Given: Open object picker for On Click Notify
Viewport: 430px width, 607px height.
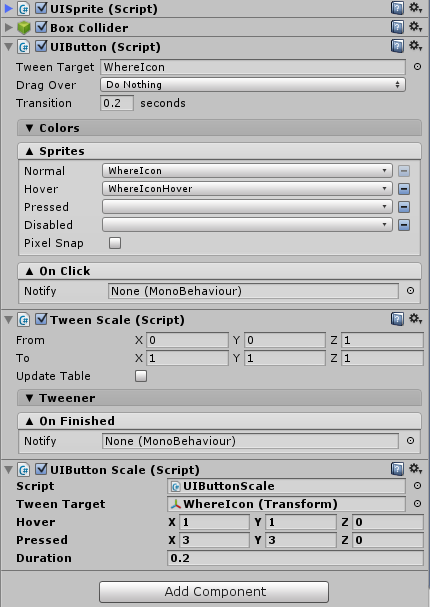Looking at the screenshot, I should [410, 291].
